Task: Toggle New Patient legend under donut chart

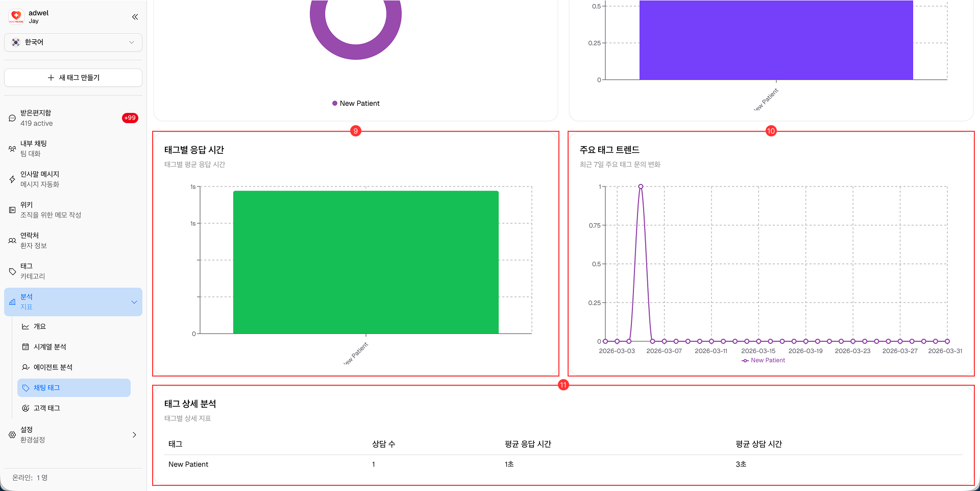Action: [x=356, y=103]
